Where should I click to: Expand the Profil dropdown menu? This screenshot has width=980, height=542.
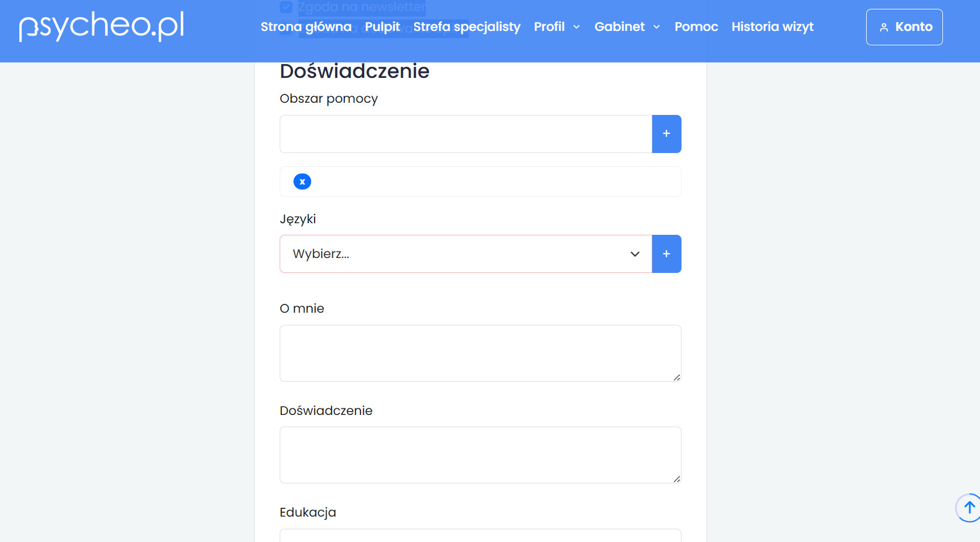[557, 27]
